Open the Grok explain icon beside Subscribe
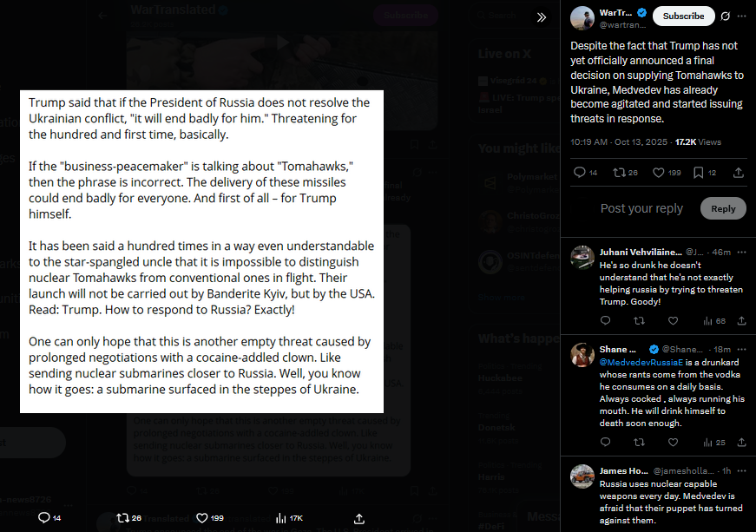 [x=725, y=16]
